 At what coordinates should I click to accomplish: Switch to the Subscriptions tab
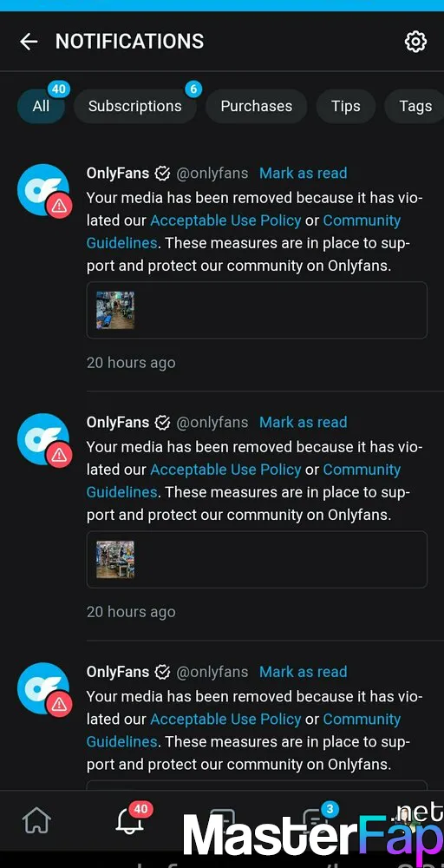135,106
